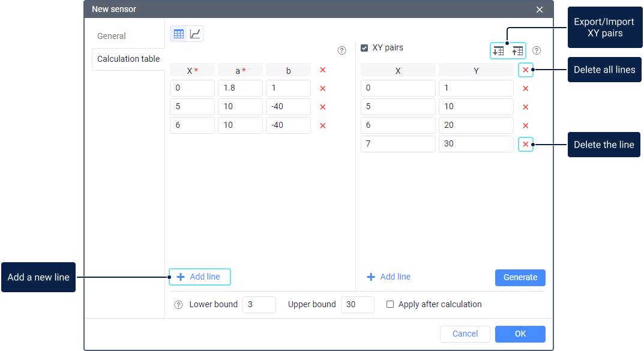Enable Apply after calculation checkbox
The image size is (644, 351).
tap(390, 305)
